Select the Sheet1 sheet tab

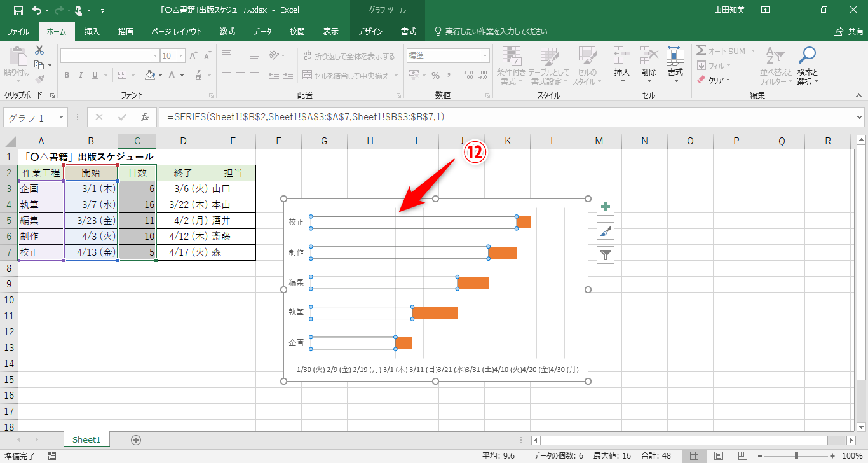pyautogui.click(x=86, y=439)
